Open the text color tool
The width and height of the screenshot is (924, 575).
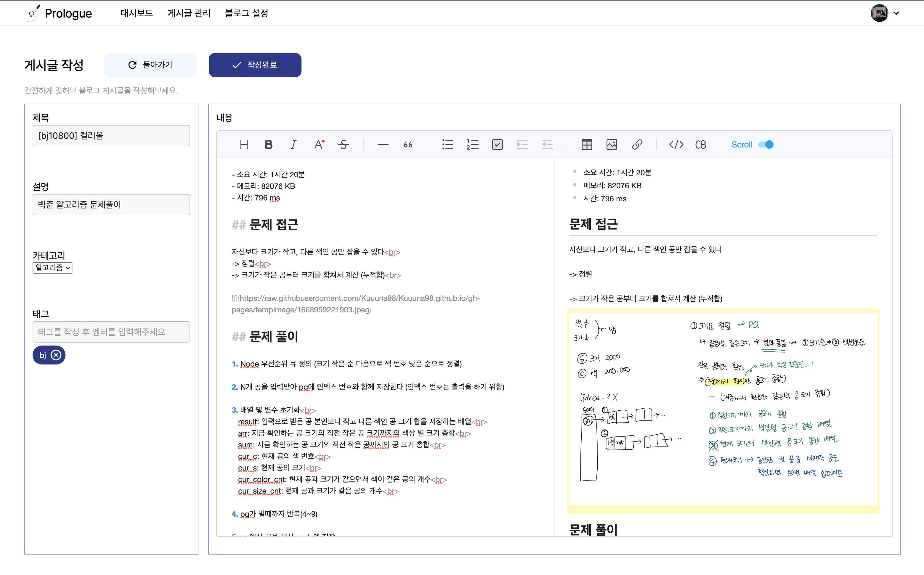pos(318,144)
